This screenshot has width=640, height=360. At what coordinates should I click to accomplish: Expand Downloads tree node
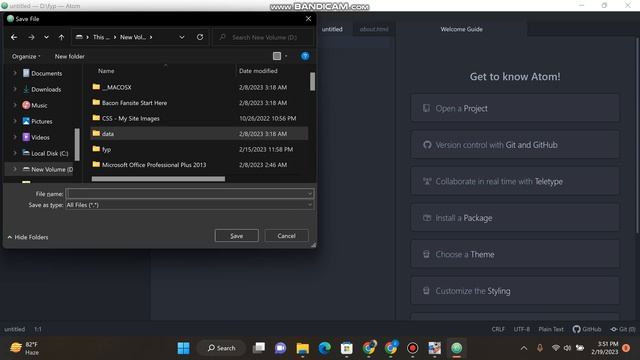point(15,89)
